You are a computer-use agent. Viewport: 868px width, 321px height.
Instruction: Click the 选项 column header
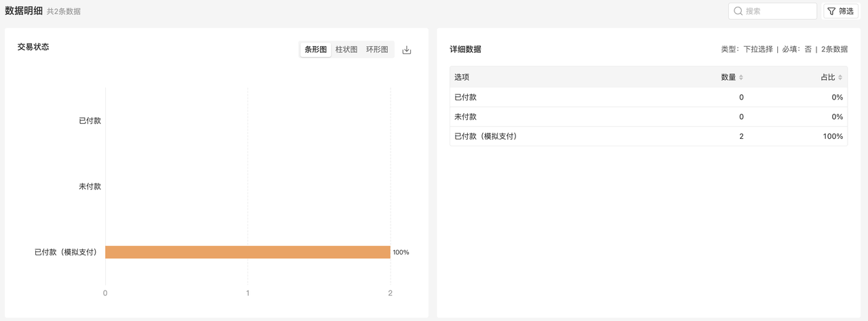pyautogui.click(x=462, y=77)
